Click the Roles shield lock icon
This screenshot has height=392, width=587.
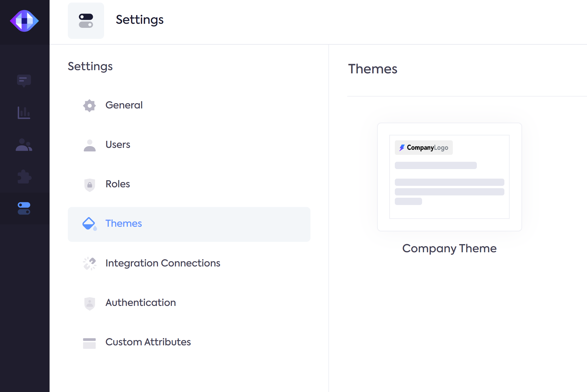(90, 185)
